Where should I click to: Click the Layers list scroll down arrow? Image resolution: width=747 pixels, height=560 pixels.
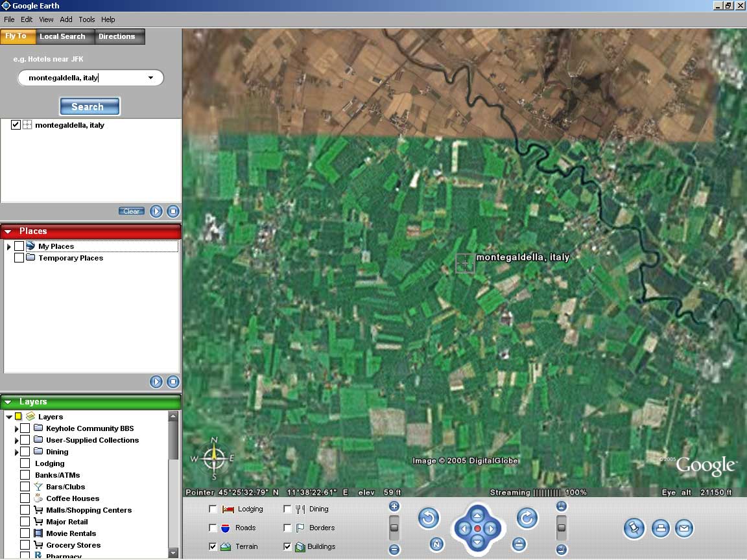click(x=173, y=552)
